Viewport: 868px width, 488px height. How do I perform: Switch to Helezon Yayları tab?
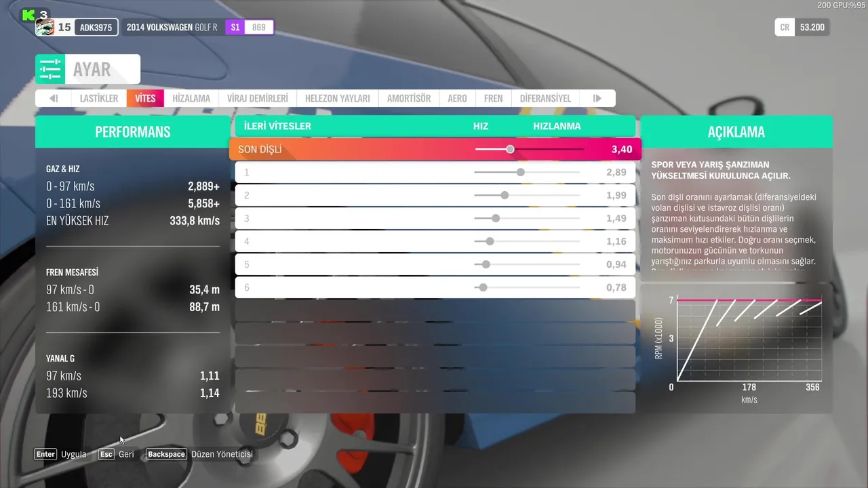point(338,98)
